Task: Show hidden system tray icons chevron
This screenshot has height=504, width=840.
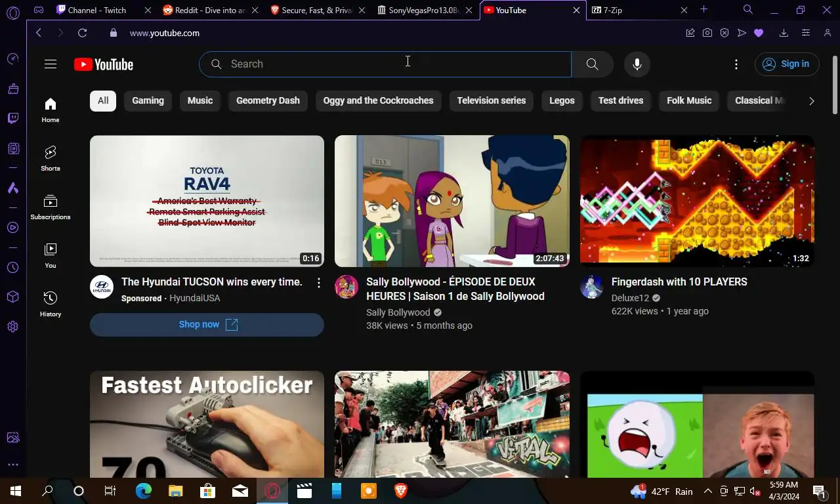Action: tap(708, 491)
